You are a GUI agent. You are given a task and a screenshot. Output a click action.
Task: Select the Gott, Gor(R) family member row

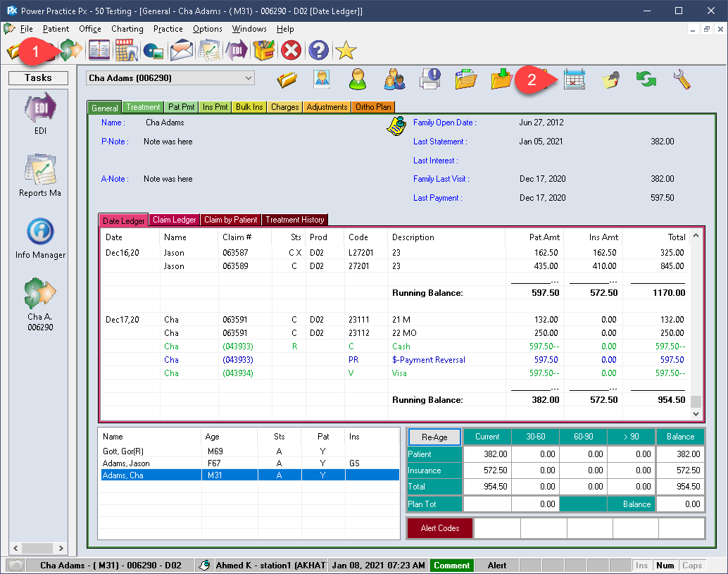click(250, 451)
